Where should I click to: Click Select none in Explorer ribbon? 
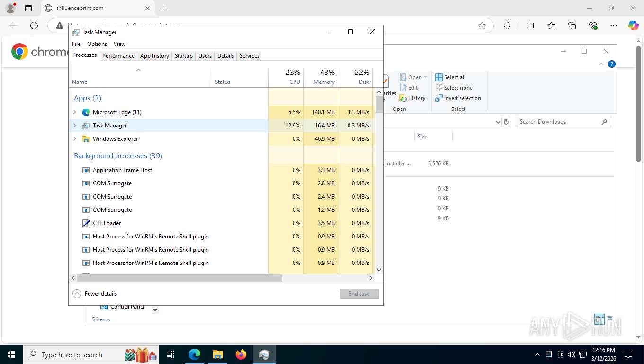[x=454, y=88]
